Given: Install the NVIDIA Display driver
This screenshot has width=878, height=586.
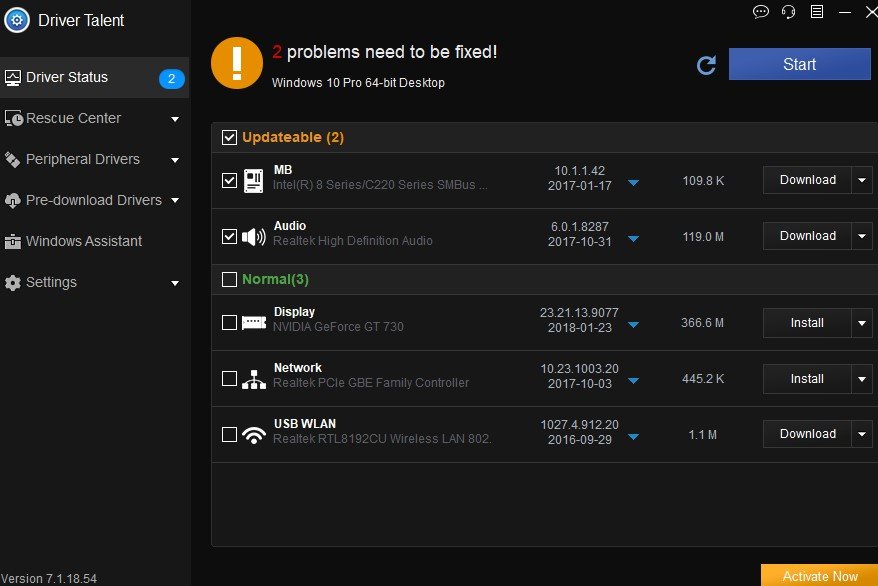Looking at the screenshot, I should 807,323.
